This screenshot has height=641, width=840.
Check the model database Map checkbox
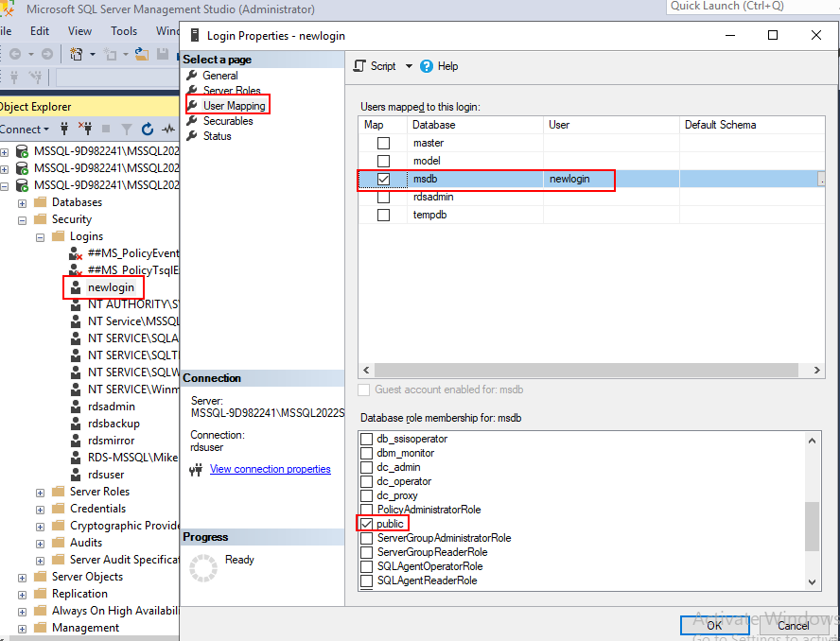[x=383, y=161]
